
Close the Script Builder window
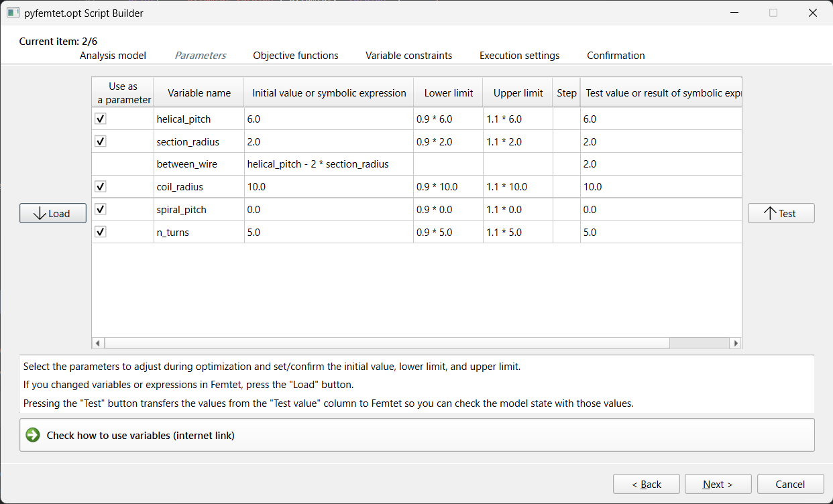click(812, 13)
